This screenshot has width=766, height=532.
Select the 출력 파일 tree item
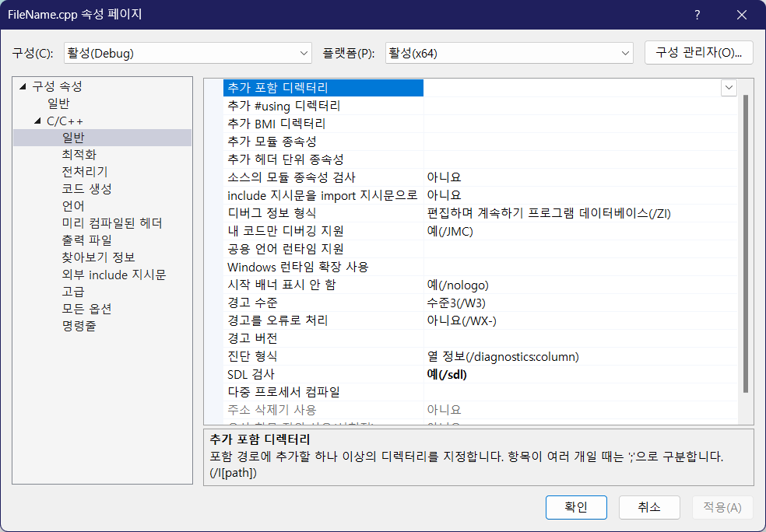[87, 240]
